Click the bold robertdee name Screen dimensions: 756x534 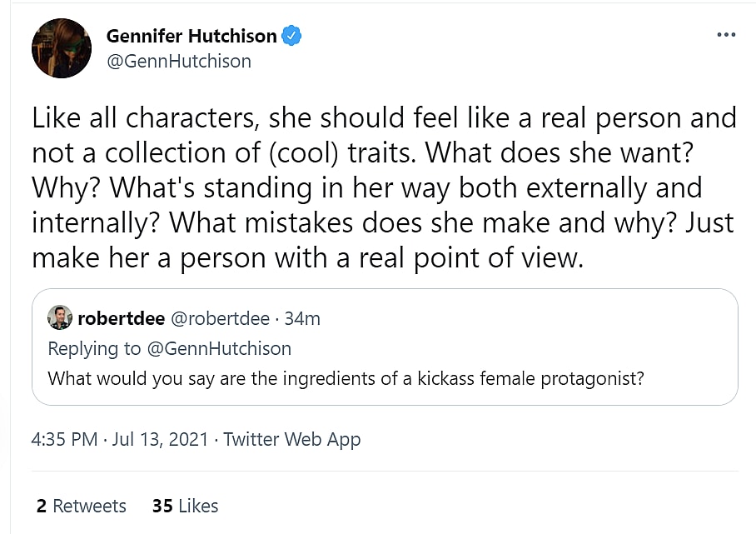(x=121, y=319)
